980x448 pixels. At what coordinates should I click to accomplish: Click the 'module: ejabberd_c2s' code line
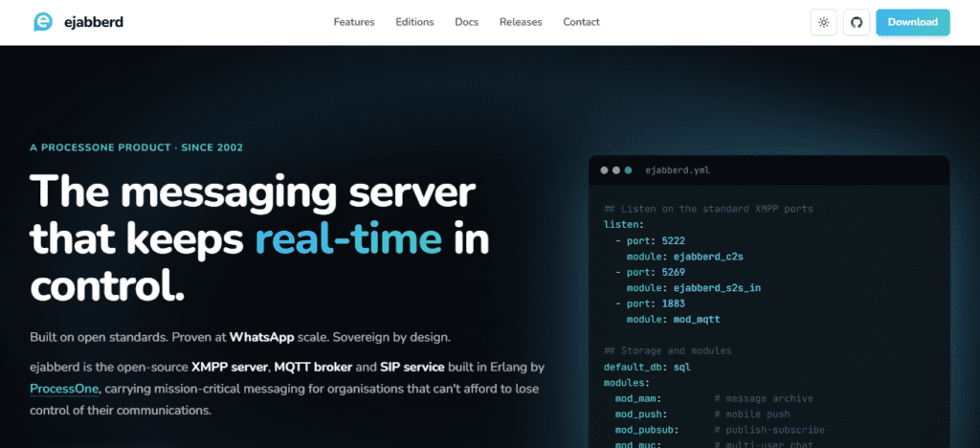[685, 257]
